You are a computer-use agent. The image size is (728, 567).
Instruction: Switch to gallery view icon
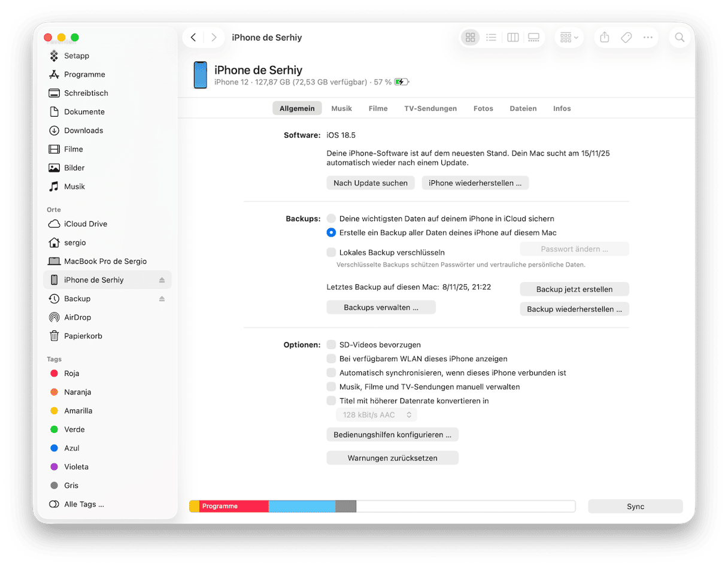click(533, 38)
